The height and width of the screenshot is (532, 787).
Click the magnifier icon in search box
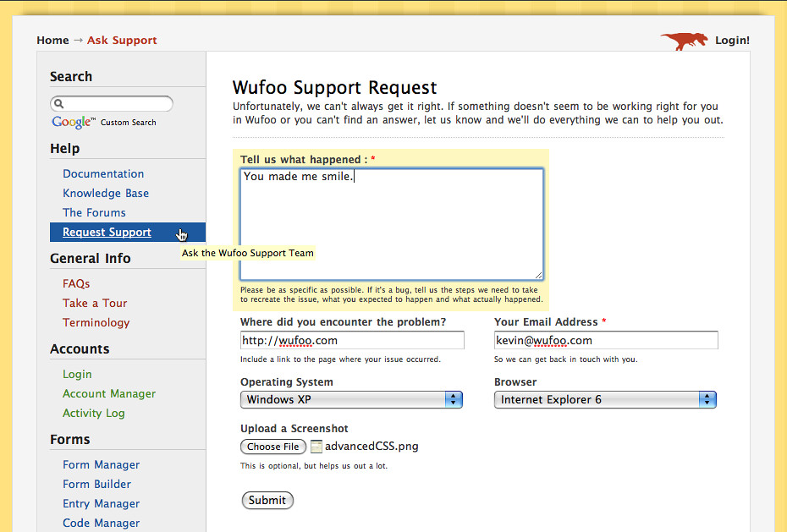pyautogui.click(x=58, y=103)
